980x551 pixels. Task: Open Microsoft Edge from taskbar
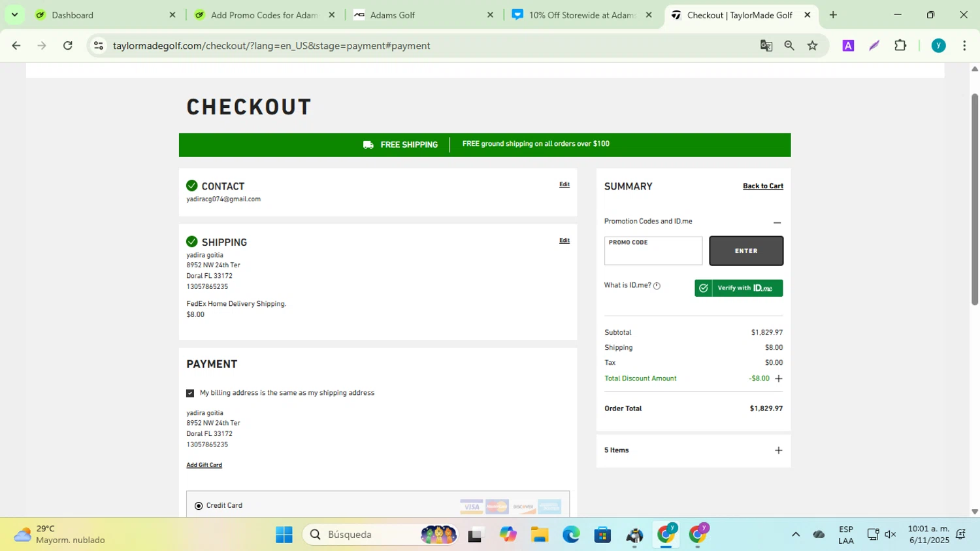point(572,535)
